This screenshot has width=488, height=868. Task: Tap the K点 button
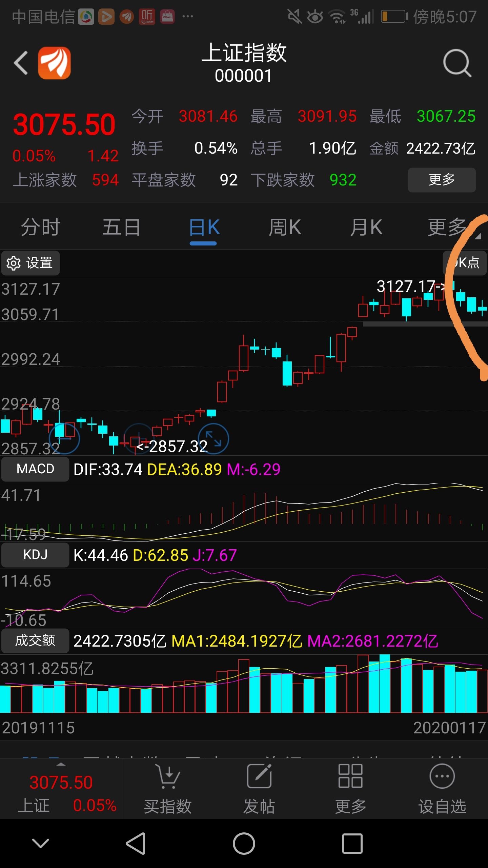pyautogui.click(x=465, y=263)
